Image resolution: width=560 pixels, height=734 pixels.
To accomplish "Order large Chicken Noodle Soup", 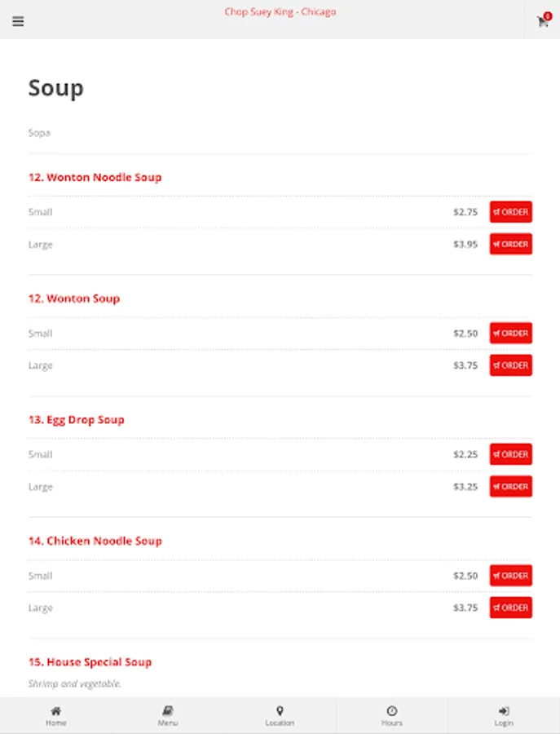I will [511, 608].
